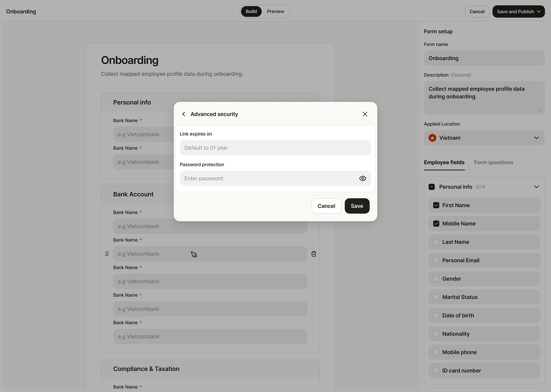Check the Date of birth checkbox
The width and height of the screenshot is (551, 392).
pyautogui.click(x=436, y=316)
